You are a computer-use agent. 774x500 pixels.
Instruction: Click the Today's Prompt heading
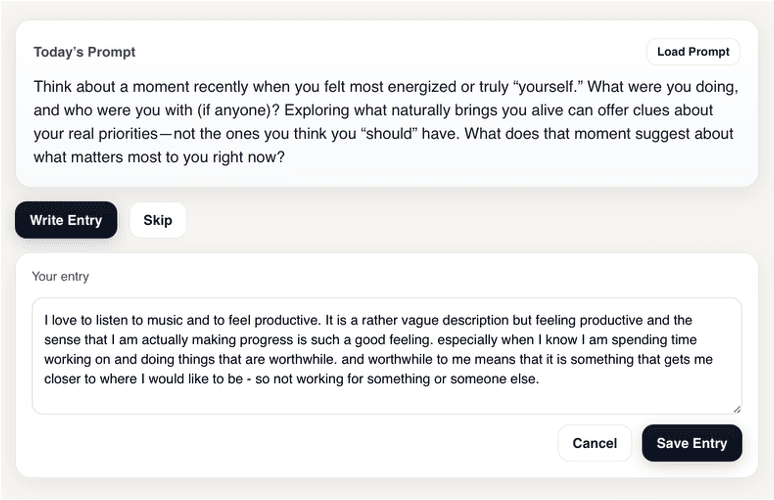click(84, 52)
